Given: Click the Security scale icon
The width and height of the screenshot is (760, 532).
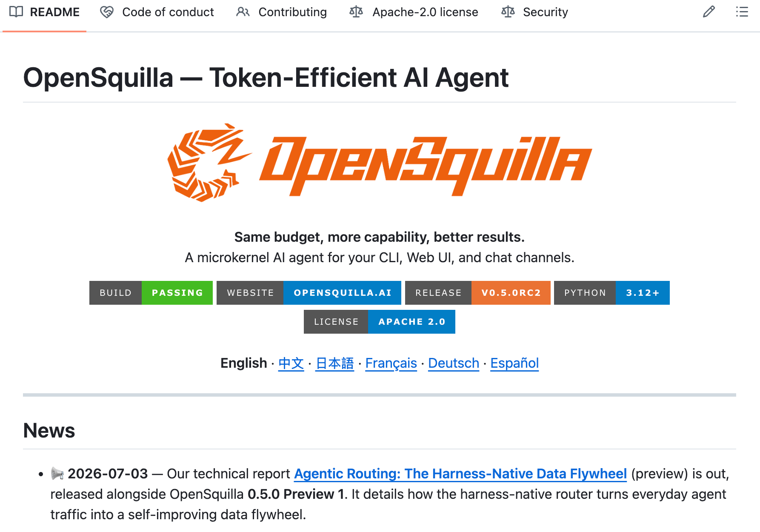Looking at the screenshot, I should coord(508,12).
